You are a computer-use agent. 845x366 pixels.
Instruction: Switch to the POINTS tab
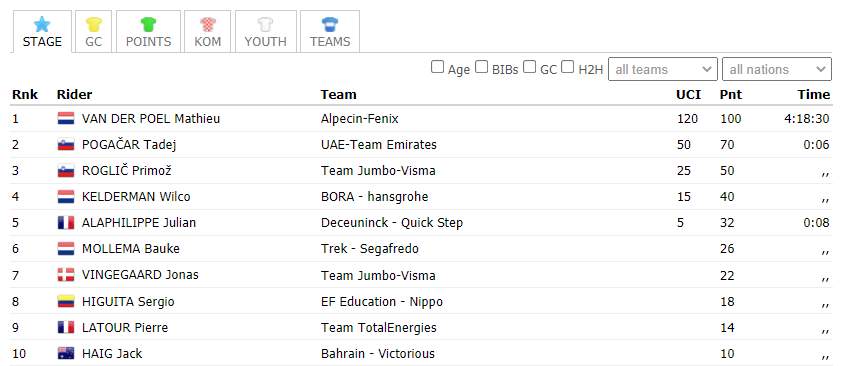tap(148, 32)
